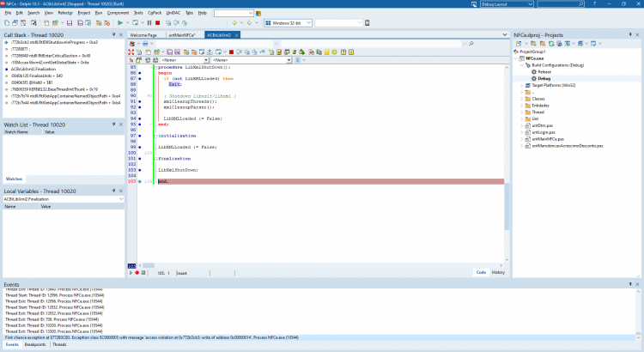This screenshot has width=644, height=352.
Task: Switch to the History view button
Action: point(498,272)
